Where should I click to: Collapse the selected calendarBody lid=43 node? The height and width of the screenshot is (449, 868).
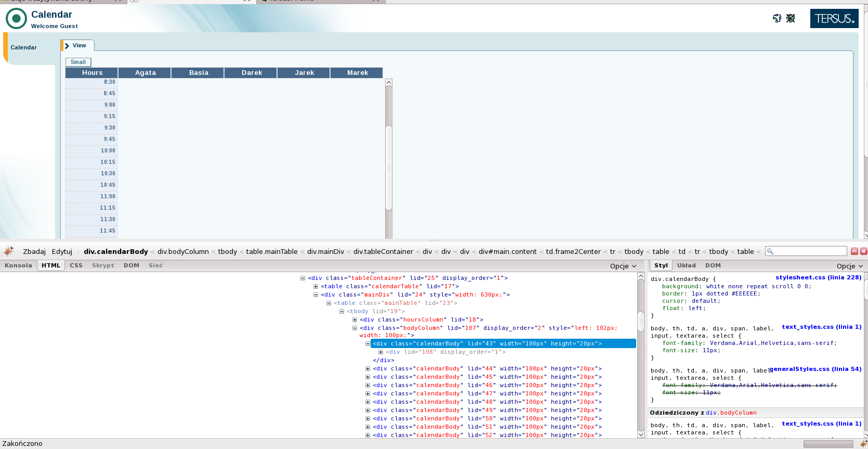(367, 343)
